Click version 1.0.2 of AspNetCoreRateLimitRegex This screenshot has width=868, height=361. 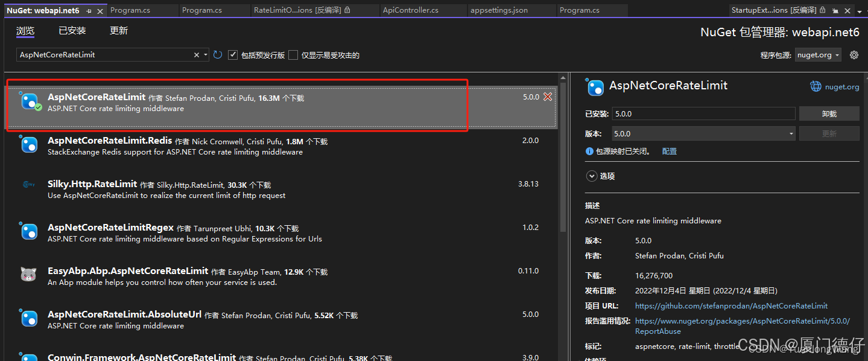tap(530, 228)
